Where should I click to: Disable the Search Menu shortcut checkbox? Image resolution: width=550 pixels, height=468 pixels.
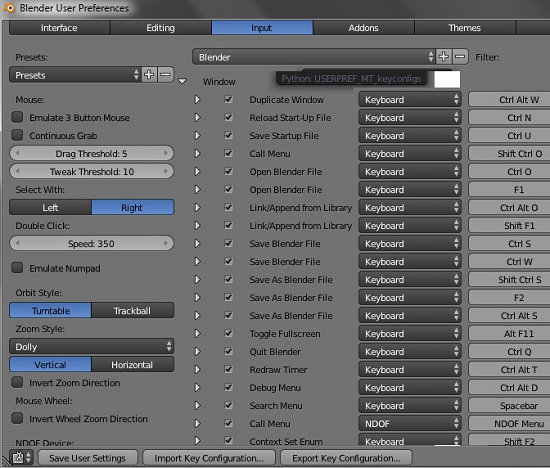[228, 405]
